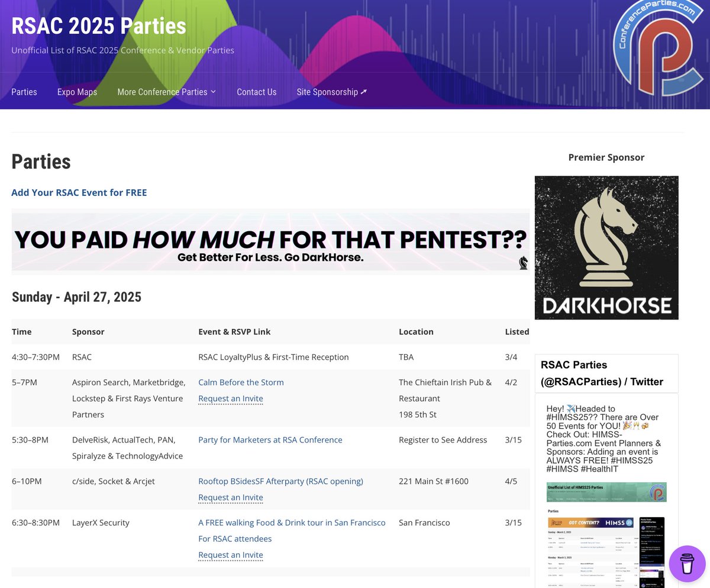Click the HIMSS25 tweet text

604,438
